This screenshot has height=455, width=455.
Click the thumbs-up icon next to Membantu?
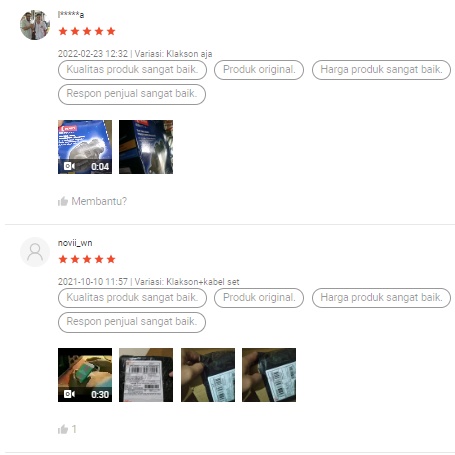coord(63,201)
